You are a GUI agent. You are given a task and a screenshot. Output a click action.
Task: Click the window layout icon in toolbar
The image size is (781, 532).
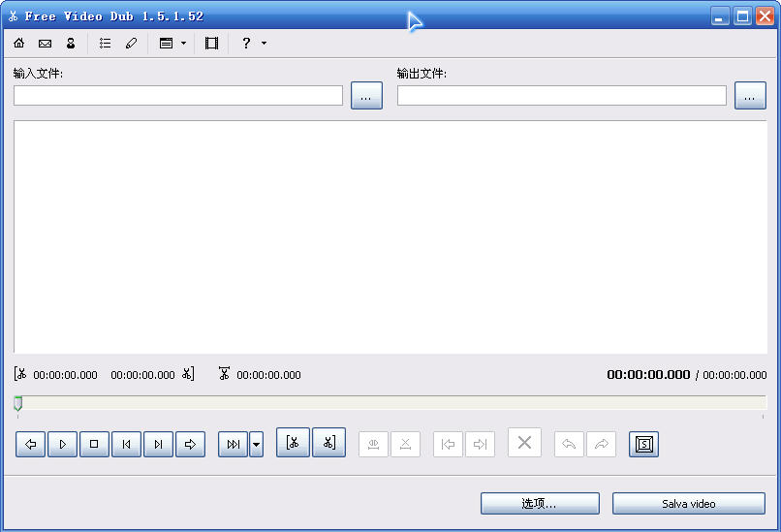[166, 44]
